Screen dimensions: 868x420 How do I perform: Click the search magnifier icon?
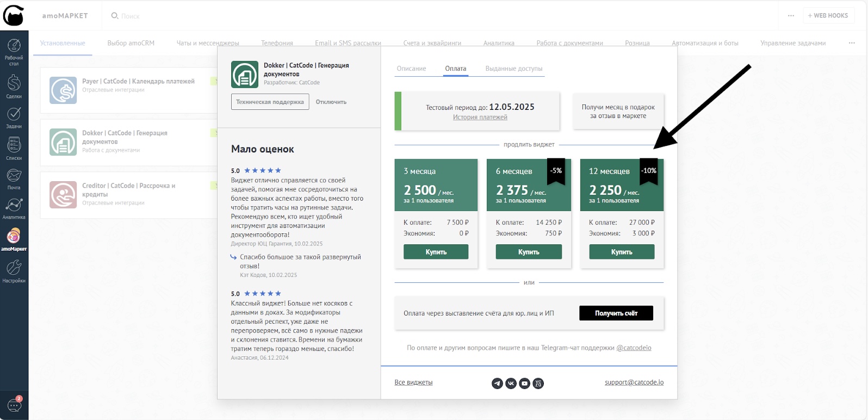click(x=115, y=16)
